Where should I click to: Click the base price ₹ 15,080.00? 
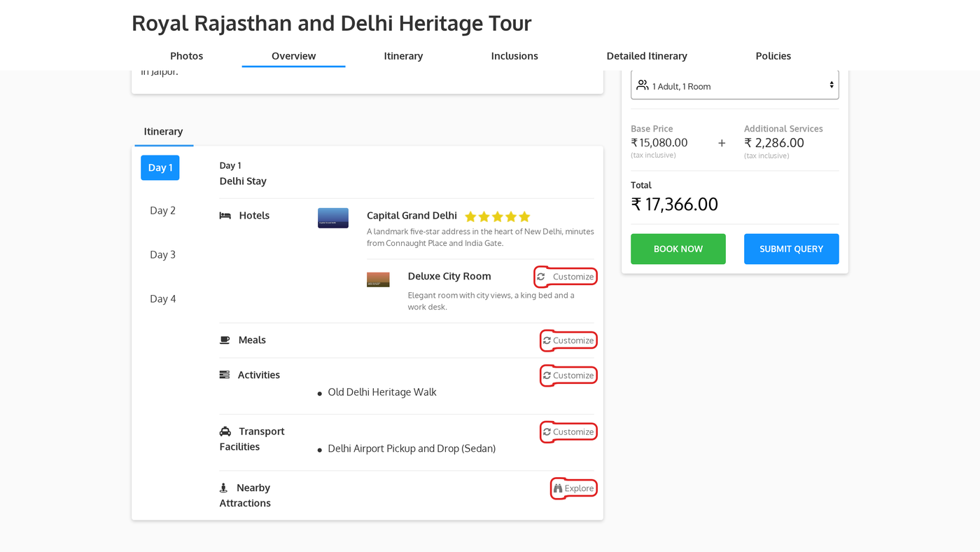(659, 143)
